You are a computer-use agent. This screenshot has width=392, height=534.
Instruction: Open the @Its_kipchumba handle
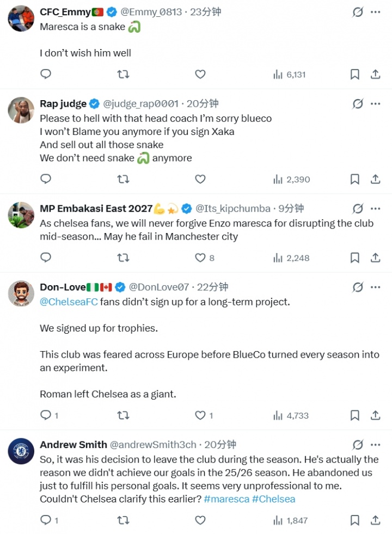point(233,208)
